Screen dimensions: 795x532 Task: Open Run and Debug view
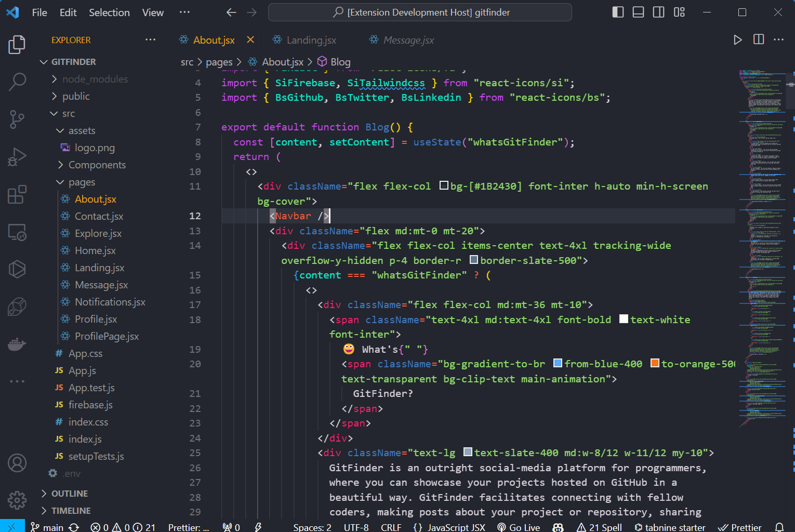(17, 157)
